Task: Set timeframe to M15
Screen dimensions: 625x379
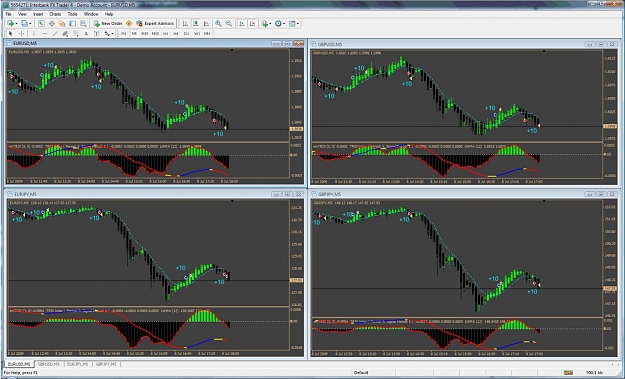Action: pos(145,33)
